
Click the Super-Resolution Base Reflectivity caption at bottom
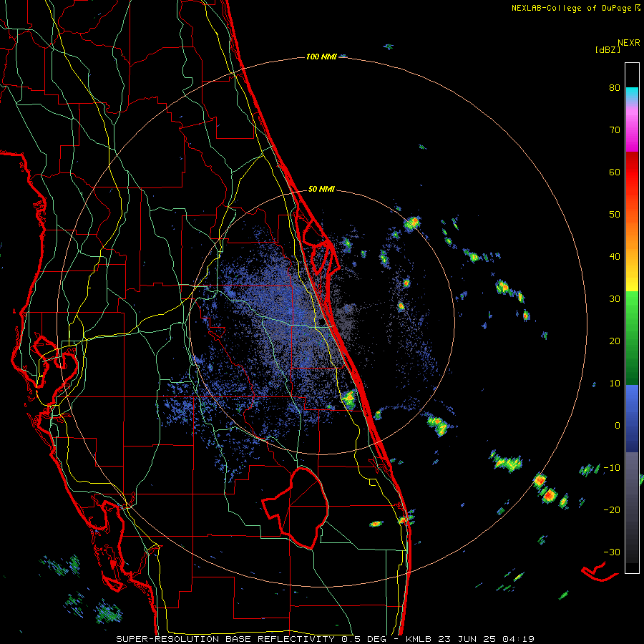pos(325,639)
